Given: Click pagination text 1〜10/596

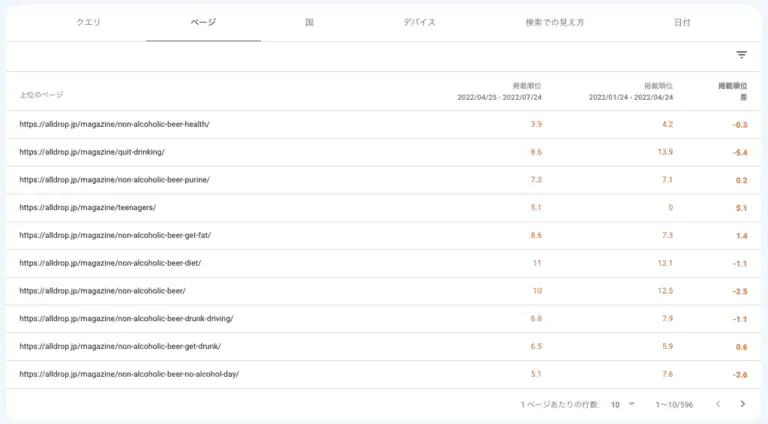Looking at the screenshot, I should tap(674, 405).
